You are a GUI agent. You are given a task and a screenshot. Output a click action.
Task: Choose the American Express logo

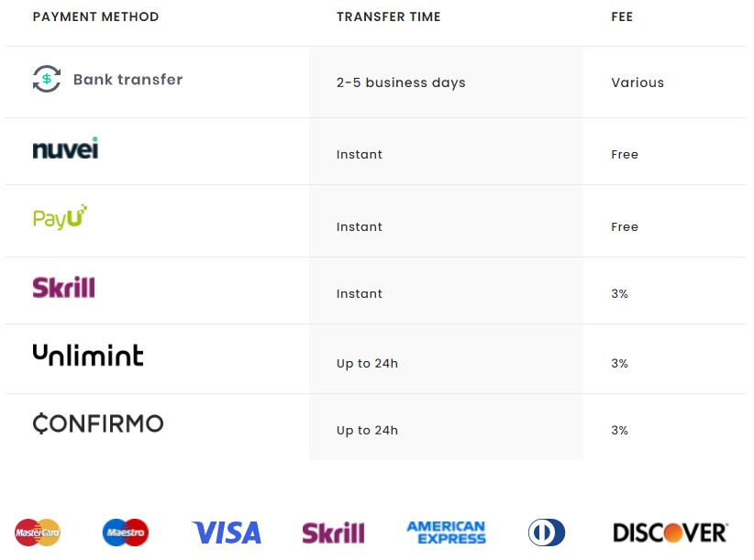pos(446,533)
